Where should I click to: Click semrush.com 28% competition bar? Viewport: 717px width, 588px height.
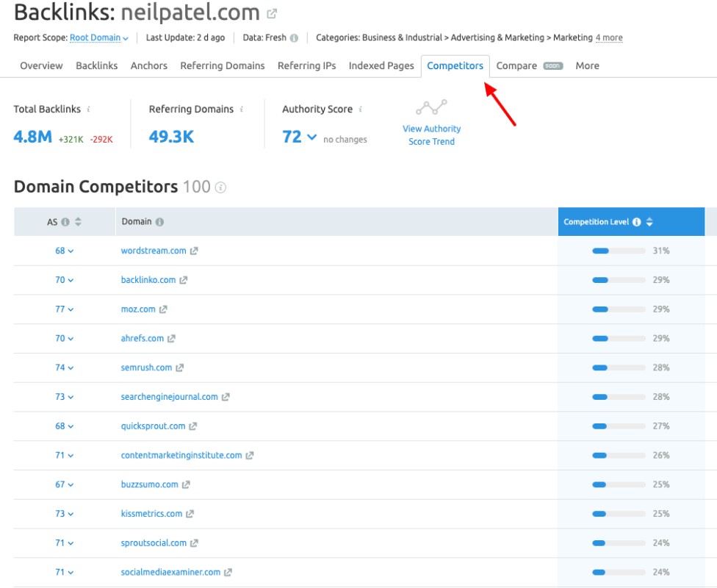619,368
